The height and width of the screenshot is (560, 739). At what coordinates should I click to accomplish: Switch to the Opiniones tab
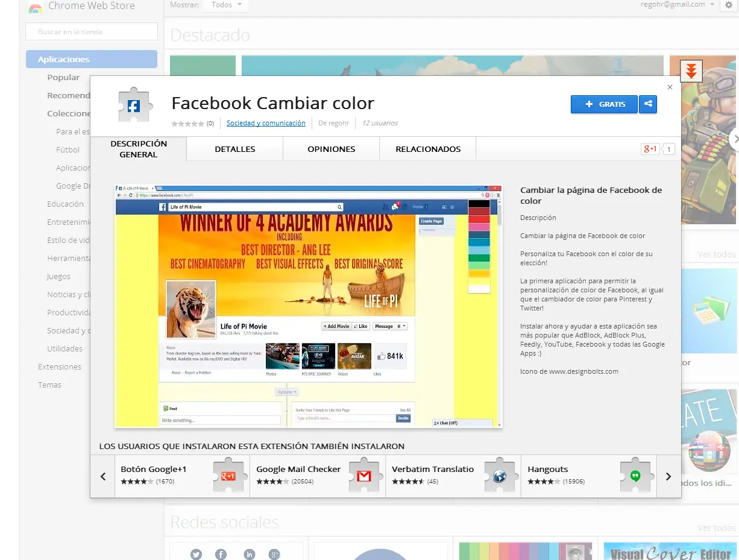[332, 149]
